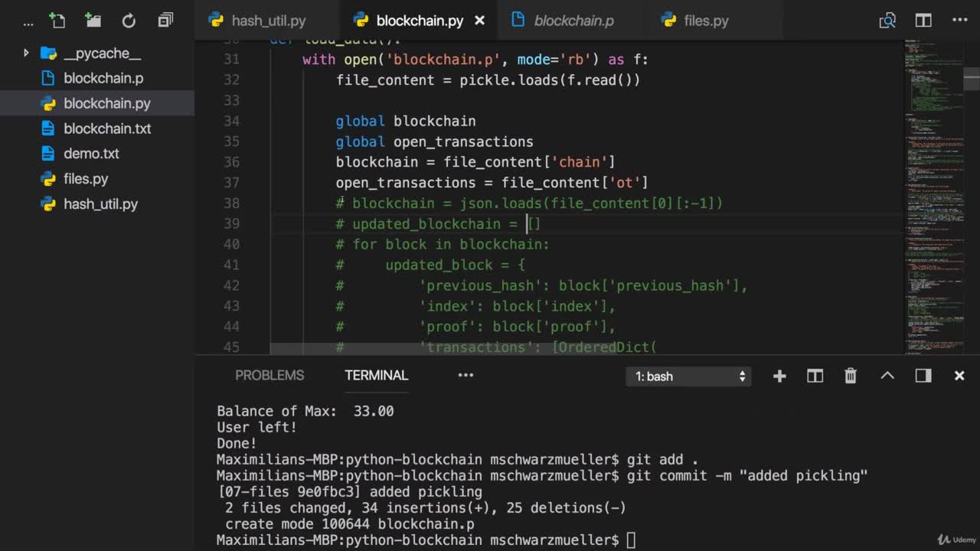
Task: Click "file_content['chain']" on line 36
Action: point(530,161)
